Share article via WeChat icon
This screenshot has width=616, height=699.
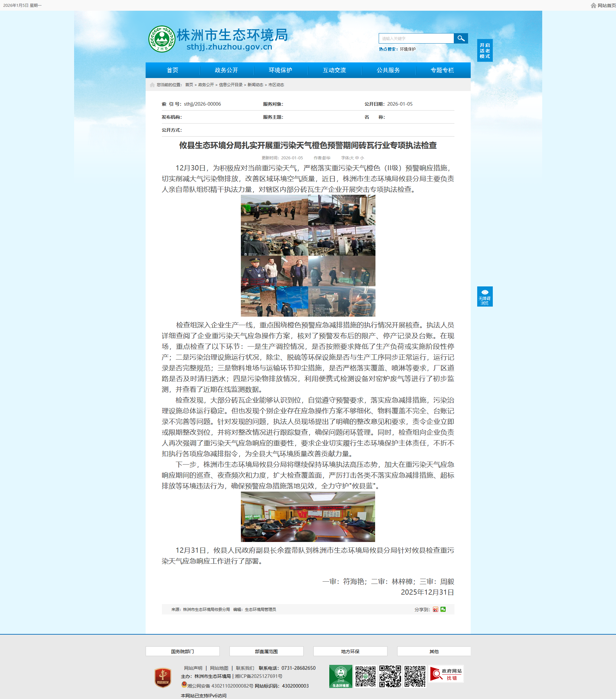(x=443, y=609)
